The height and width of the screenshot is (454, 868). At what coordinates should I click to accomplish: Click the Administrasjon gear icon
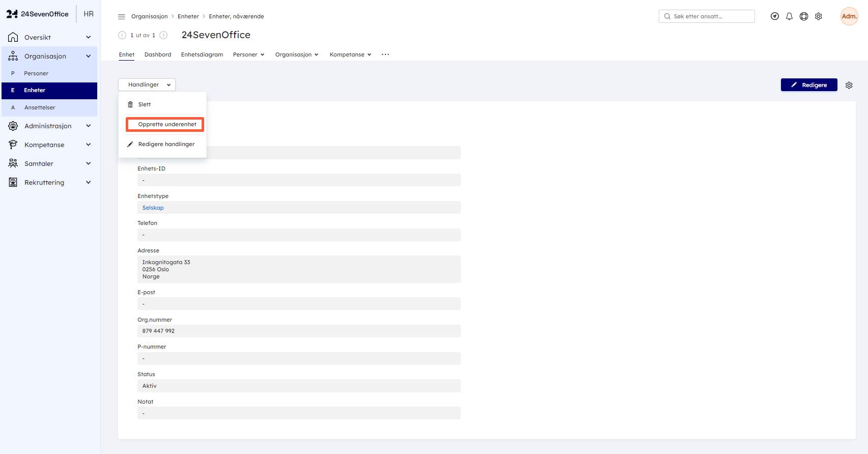13,126
